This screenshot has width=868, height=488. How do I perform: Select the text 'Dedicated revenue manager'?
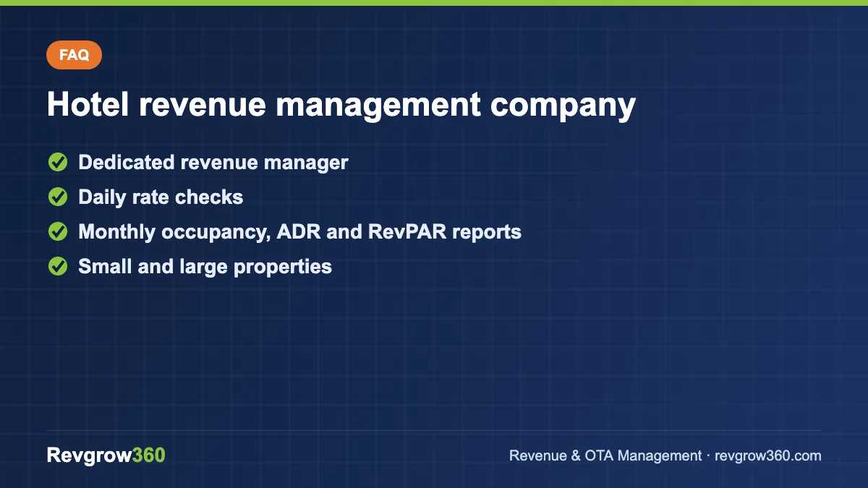click(213, 163)
